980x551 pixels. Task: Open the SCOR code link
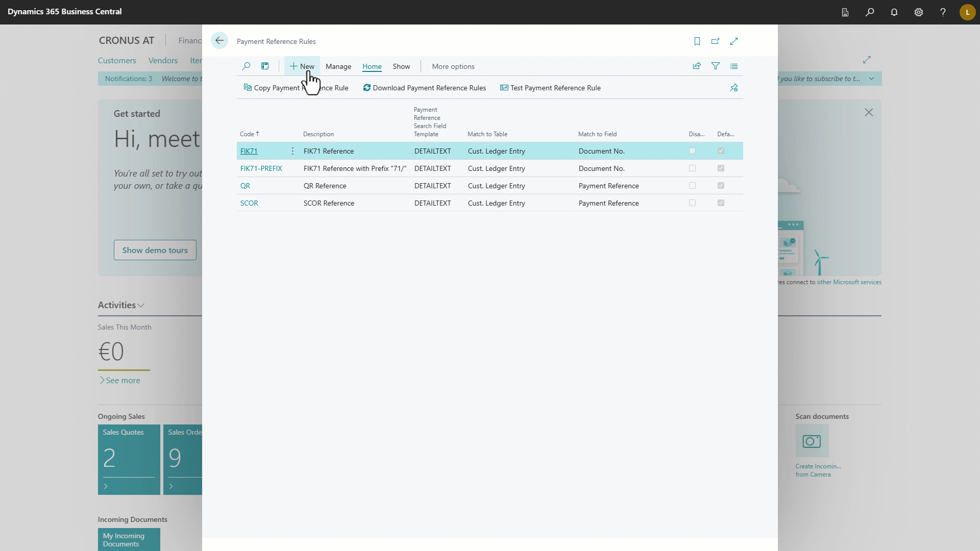point(249,203)
